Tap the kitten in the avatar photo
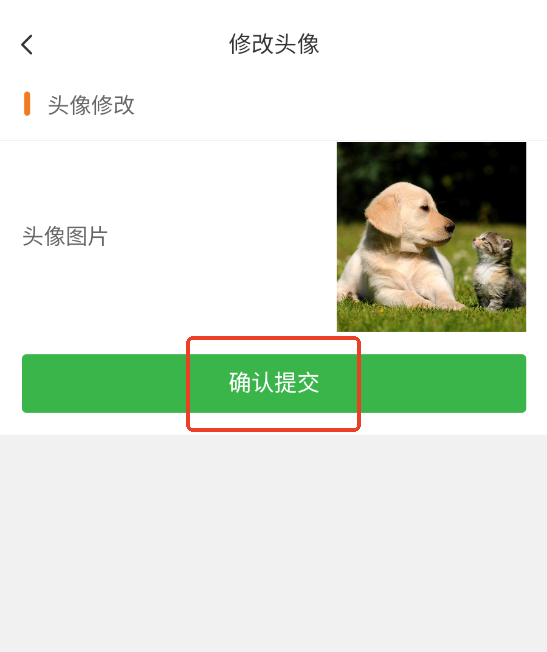This screenshot has width=547, height=652. pyautogui.click(x=498, y=270)
